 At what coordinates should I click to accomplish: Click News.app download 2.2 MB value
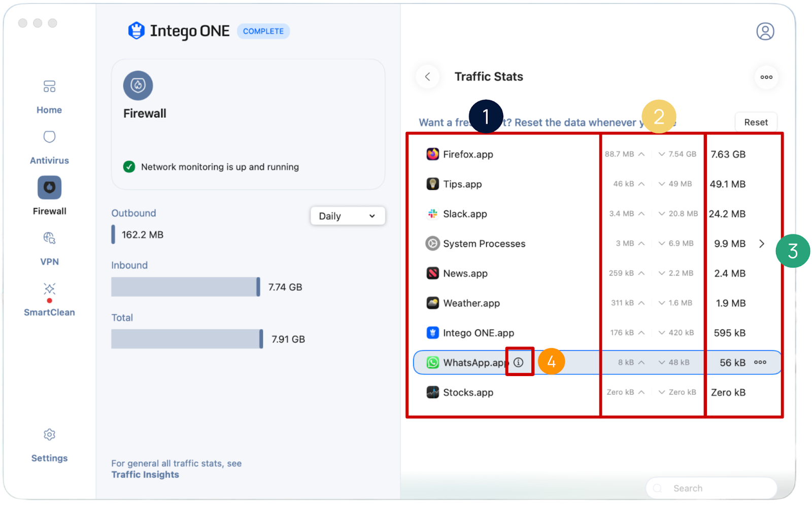tap(681, 273)
